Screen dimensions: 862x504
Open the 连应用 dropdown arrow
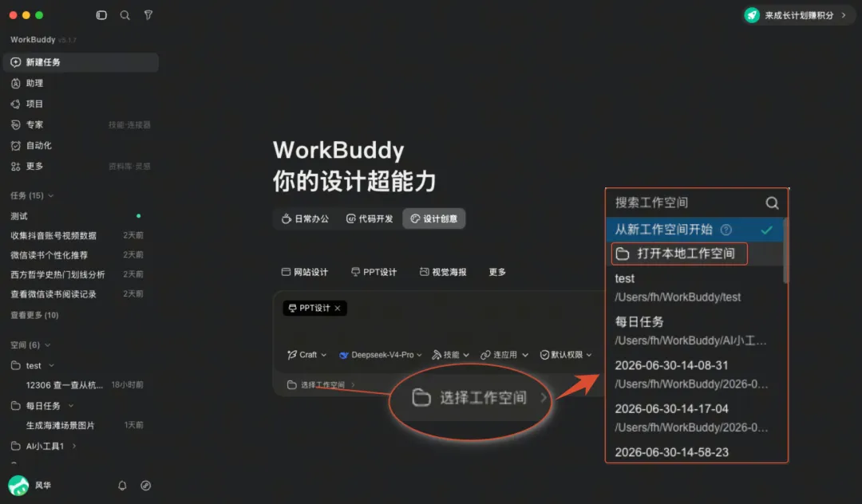coord(525,355)
